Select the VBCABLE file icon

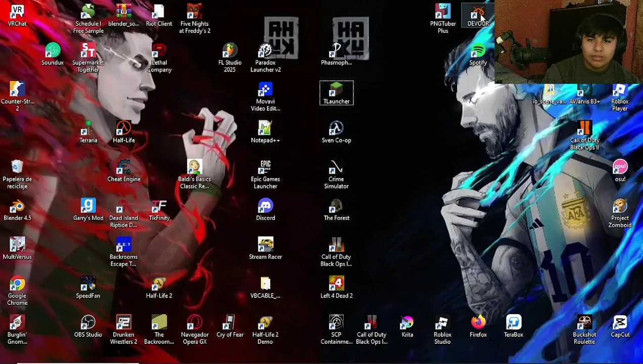[x=265, y=288]
